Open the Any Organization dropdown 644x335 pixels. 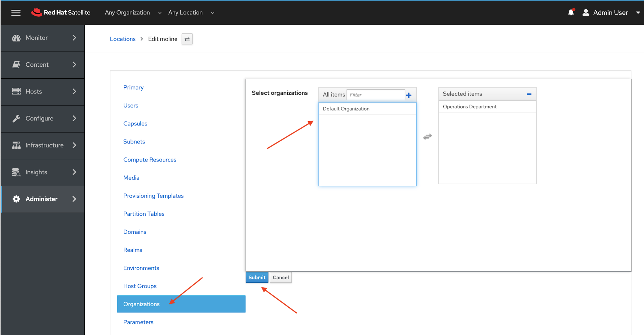point(133,13)
